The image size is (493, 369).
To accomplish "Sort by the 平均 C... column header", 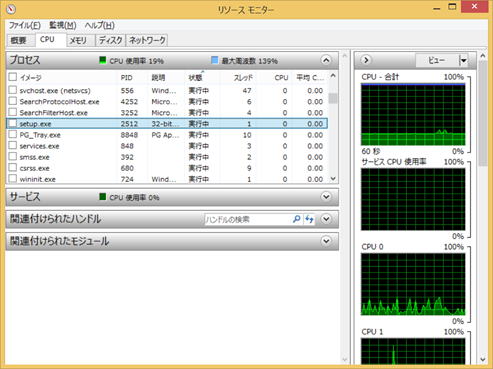I will pyautogui.click(x=310, y=78).
